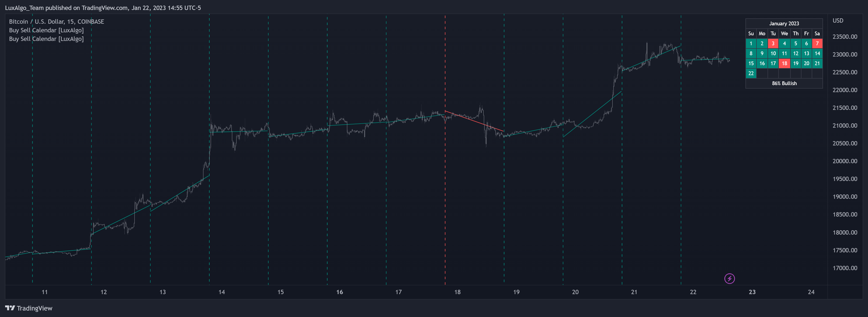This screenshot has width=868, height=317.
Task: Click green calendar day 20 in the calendar table
Action: click(806, 63)
